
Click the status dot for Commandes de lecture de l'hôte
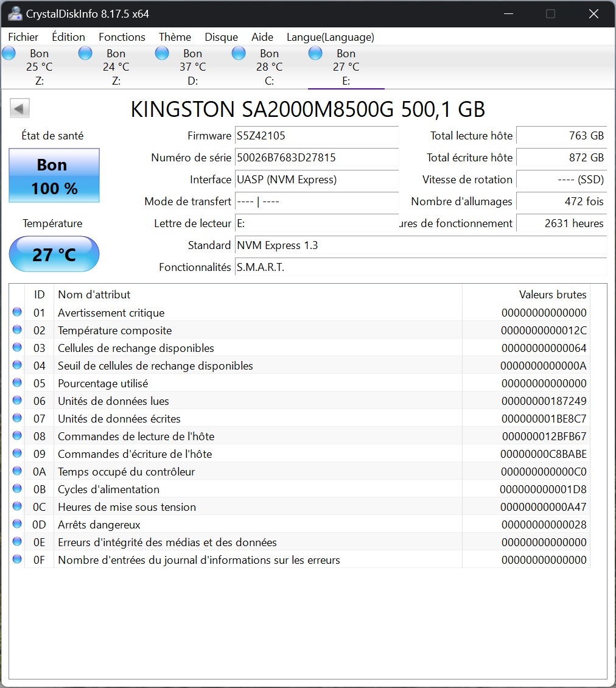17,435
